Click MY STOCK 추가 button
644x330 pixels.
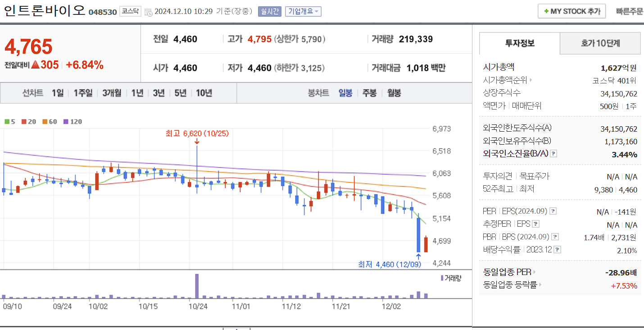point(571,11)
